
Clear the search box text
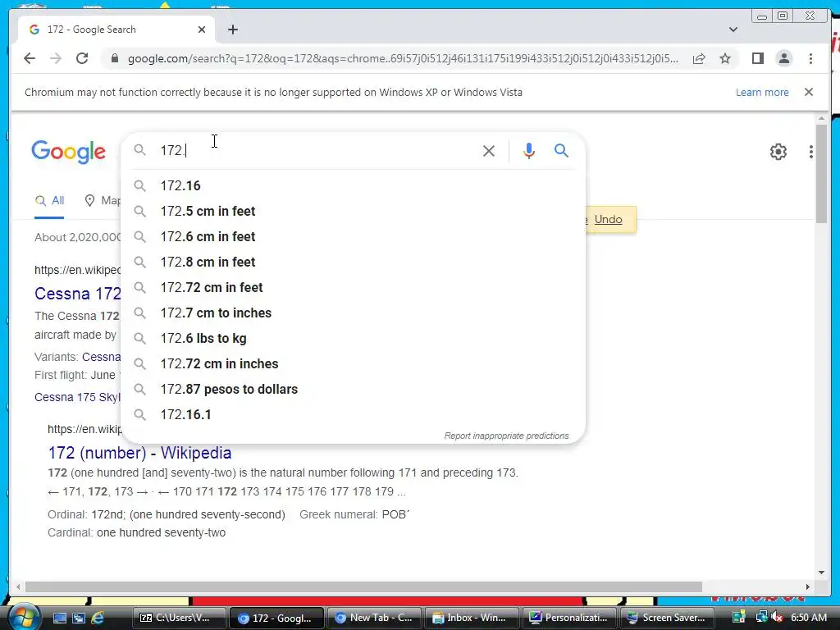click(x=489, y=151)
